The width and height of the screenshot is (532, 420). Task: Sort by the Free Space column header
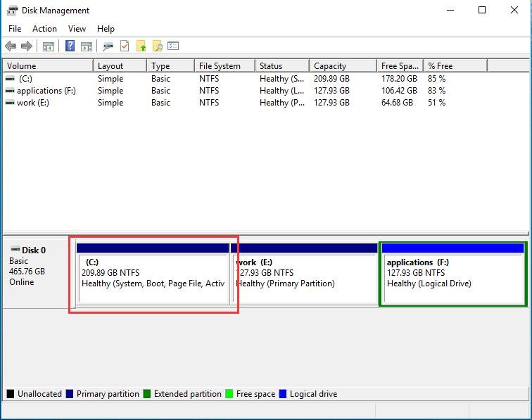pos(400,66)
